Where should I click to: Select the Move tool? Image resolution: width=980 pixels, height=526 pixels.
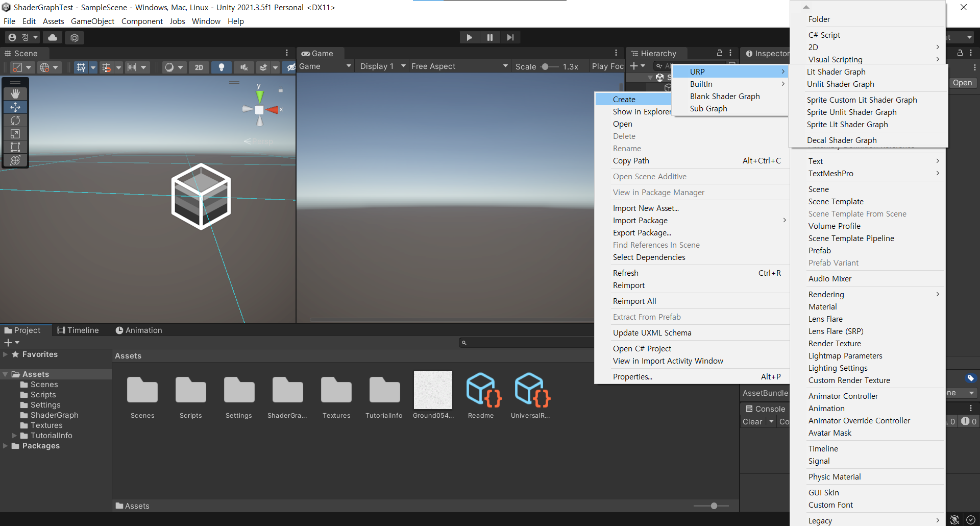(15, 107)
